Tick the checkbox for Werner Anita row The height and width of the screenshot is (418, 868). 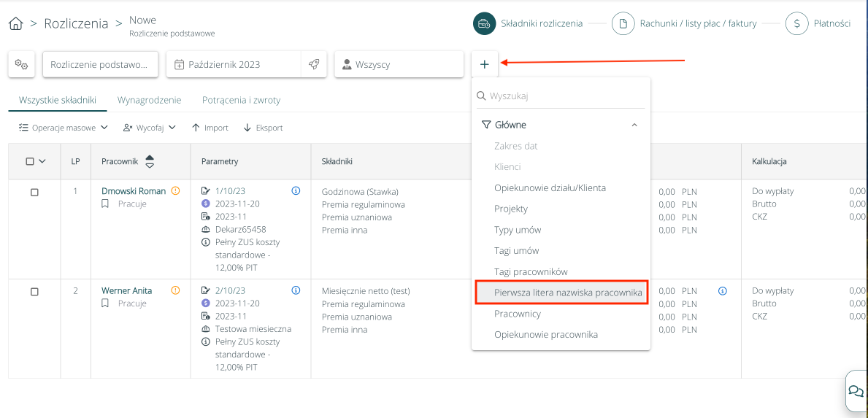34,291
